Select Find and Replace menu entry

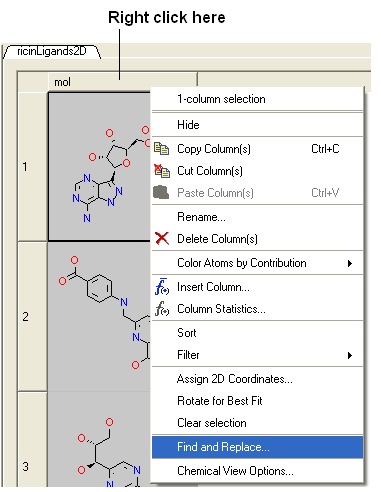[x=257, y=447]
